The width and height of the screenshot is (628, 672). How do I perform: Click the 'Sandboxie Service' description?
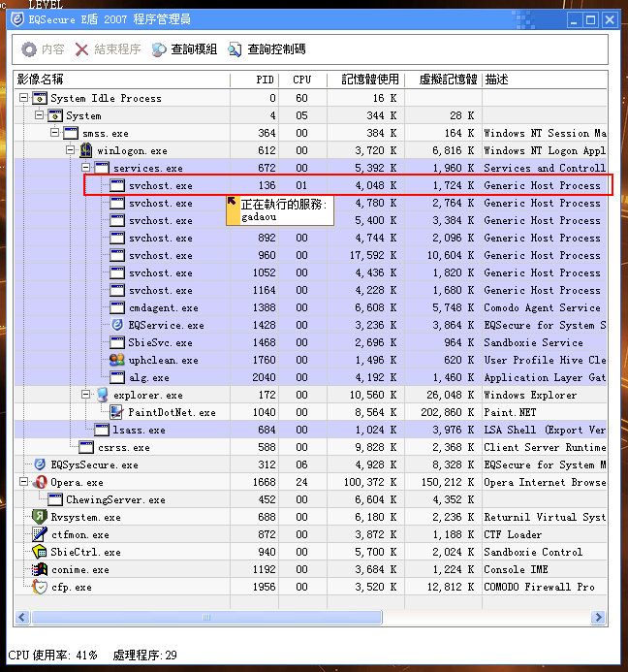tap(533, 342)
